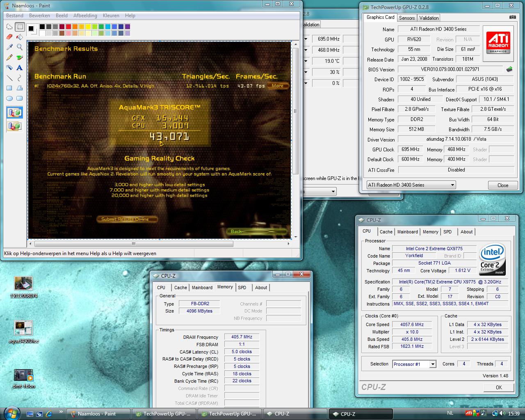Screen dimensions: 525x420
Task: Click the ATI tray icon
Action: [468, 413]
